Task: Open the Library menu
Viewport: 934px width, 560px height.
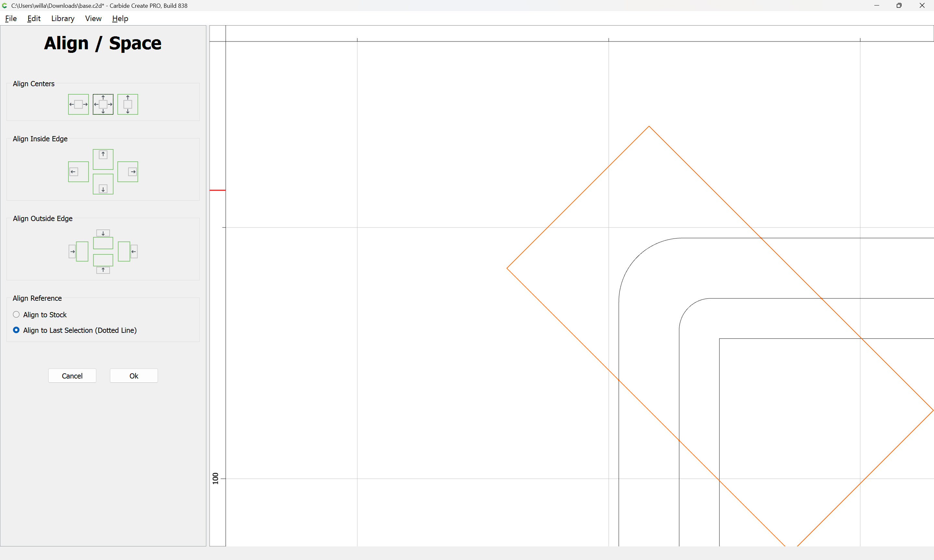Action: (63, 18)
